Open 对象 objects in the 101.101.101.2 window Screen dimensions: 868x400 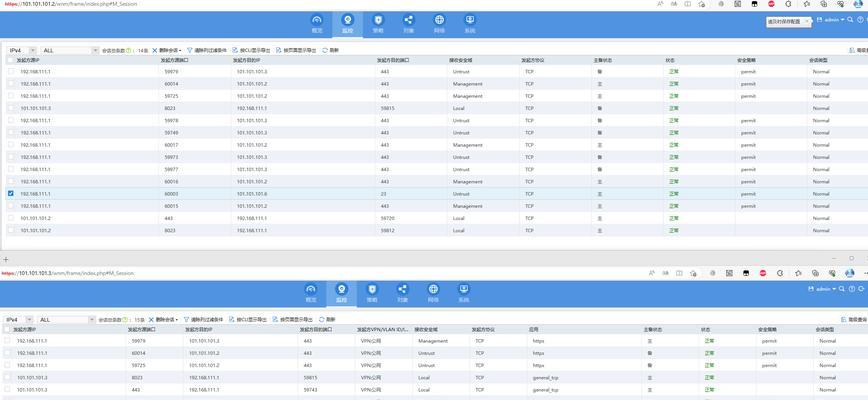point(409,24)
